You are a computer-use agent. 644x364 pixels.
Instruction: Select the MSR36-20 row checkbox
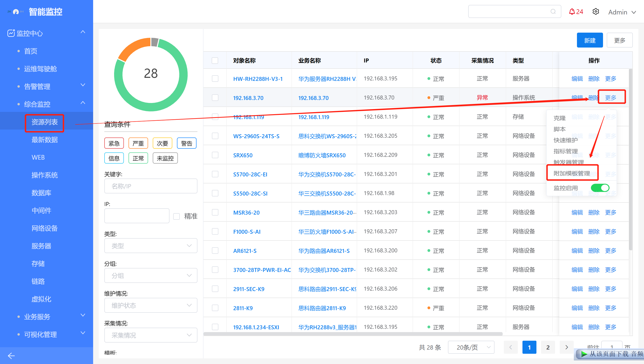(215, 212)
